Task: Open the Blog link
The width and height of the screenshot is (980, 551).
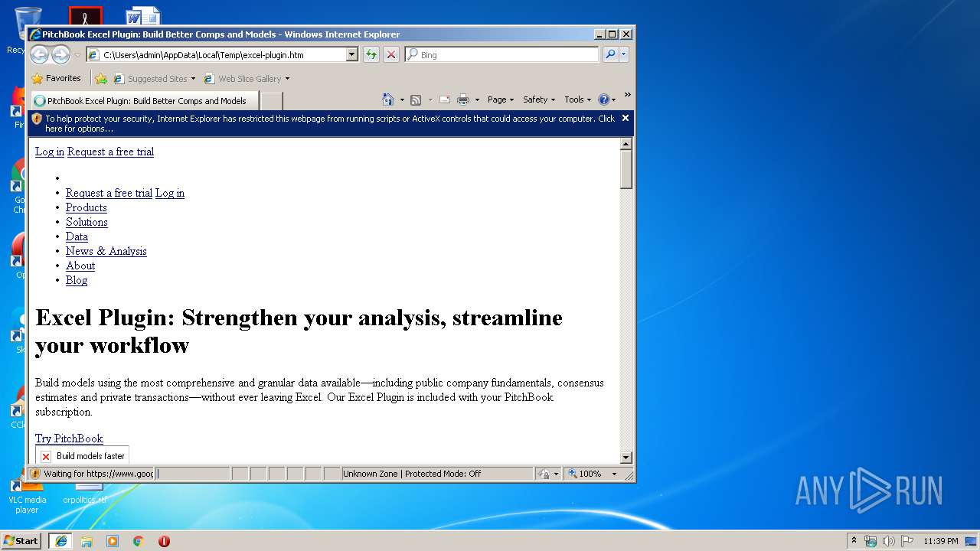Action: pos(77,280)
